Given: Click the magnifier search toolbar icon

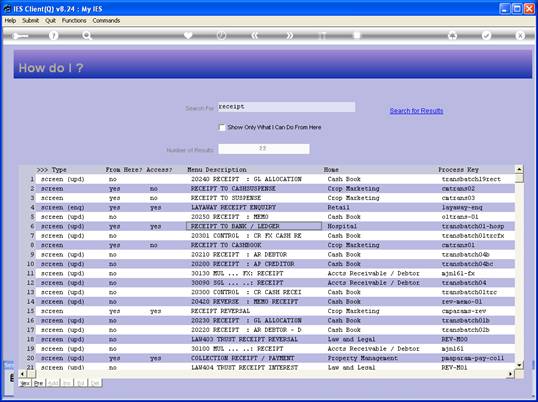Looking at the screenshot, I should (x=87, y=35).
